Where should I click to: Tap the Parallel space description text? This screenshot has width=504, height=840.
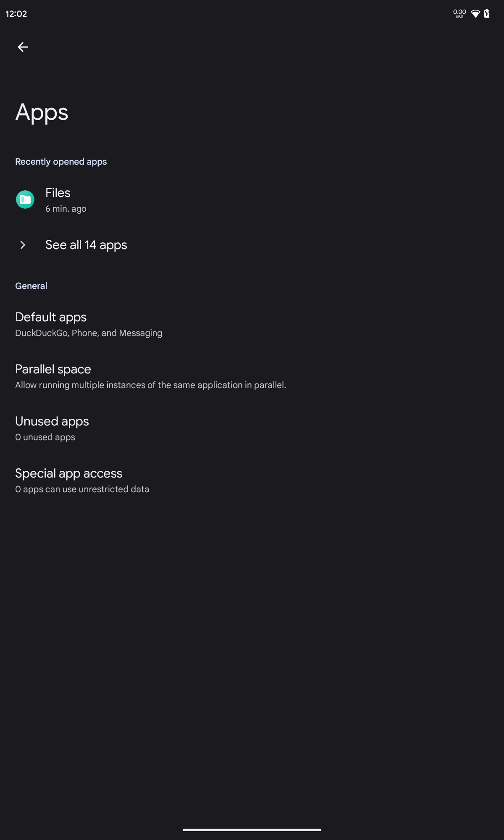click(x=150, y=385)
